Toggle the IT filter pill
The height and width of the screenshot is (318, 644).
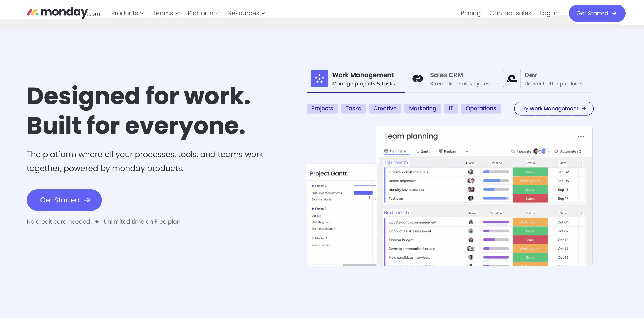point(451,108)
